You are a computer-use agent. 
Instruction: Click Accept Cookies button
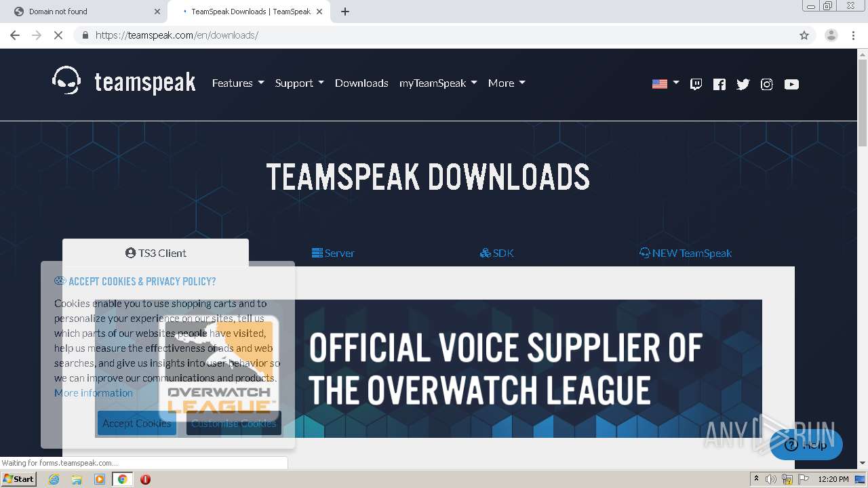[136, 423]
